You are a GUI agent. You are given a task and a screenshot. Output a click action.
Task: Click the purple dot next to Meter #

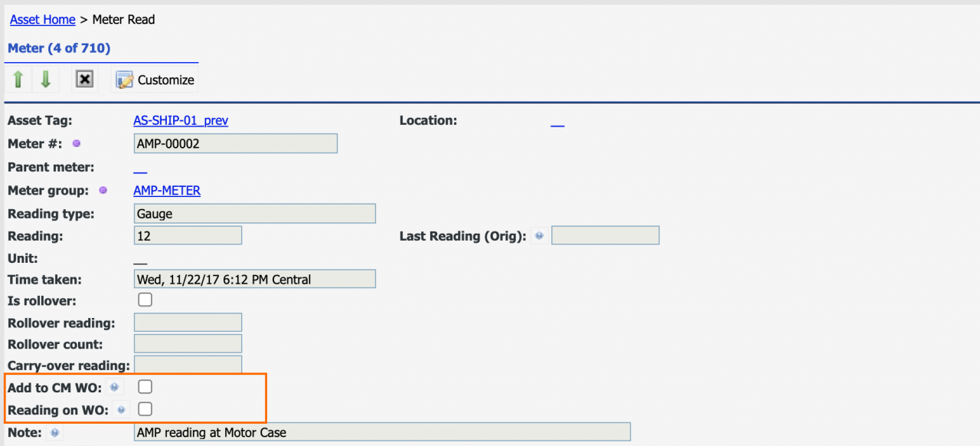76,143
